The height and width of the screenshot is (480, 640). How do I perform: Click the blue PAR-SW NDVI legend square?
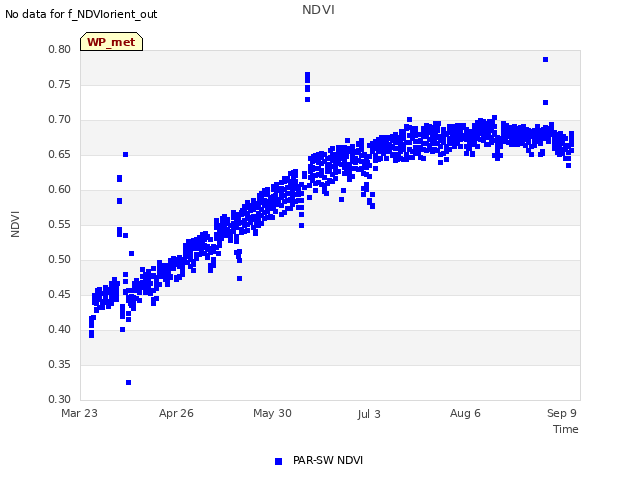pyautogui.click(x=278, y=461)
